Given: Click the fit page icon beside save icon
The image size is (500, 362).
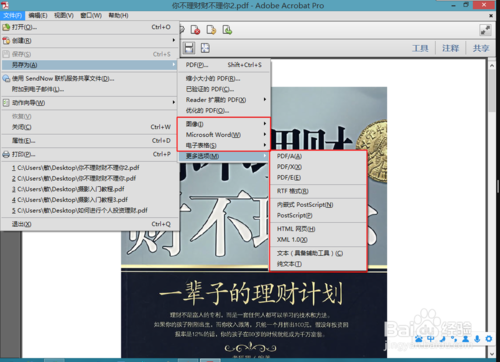Looking at the screenshot, I should pos(205,48).
